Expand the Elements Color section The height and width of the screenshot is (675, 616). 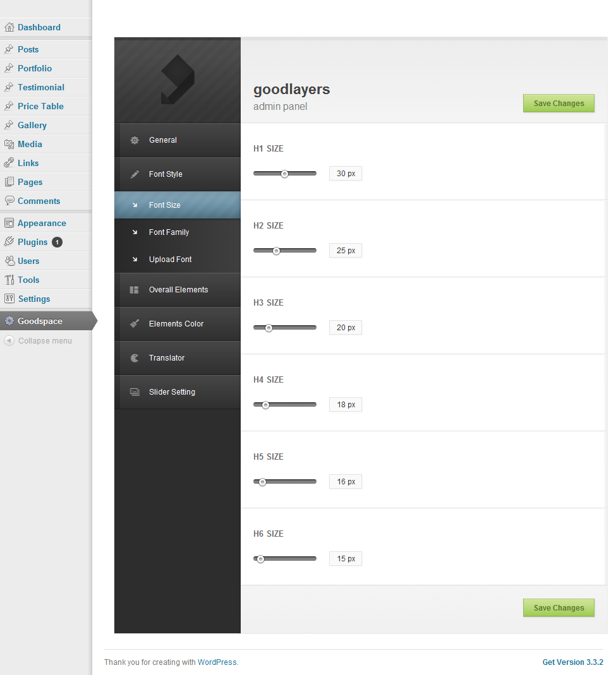(178, 324)
